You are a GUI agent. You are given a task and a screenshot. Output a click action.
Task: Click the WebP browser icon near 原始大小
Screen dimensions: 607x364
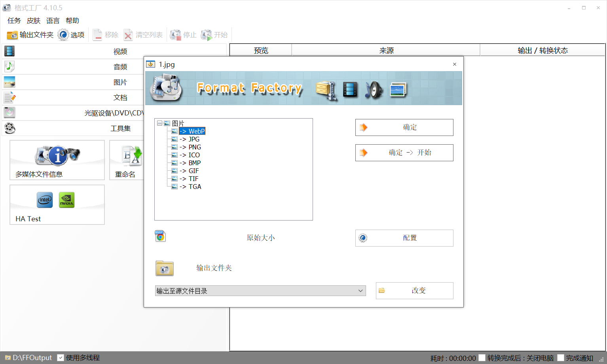(160, 236)
